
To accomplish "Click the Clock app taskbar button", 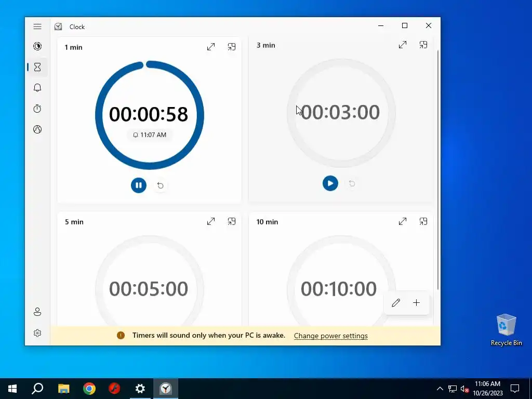I will coord(166,389).
